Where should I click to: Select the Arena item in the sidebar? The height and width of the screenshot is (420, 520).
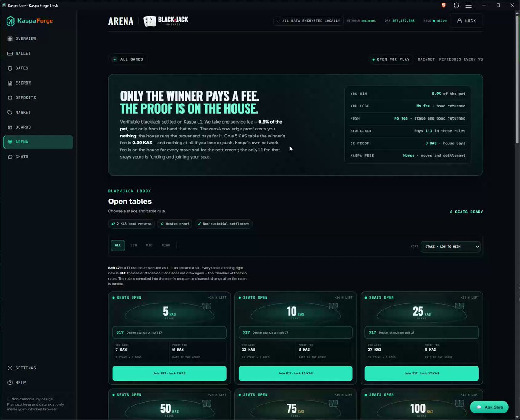coord(38,142)
